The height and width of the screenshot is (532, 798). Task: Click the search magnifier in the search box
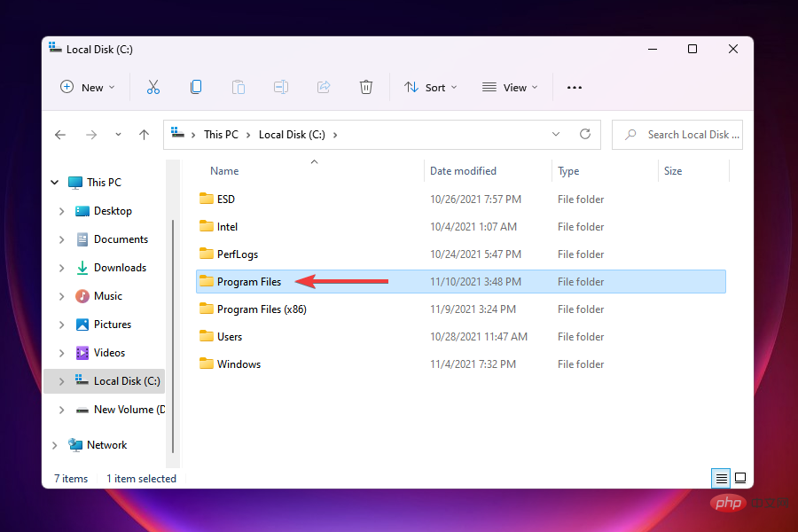click(630, 134)
